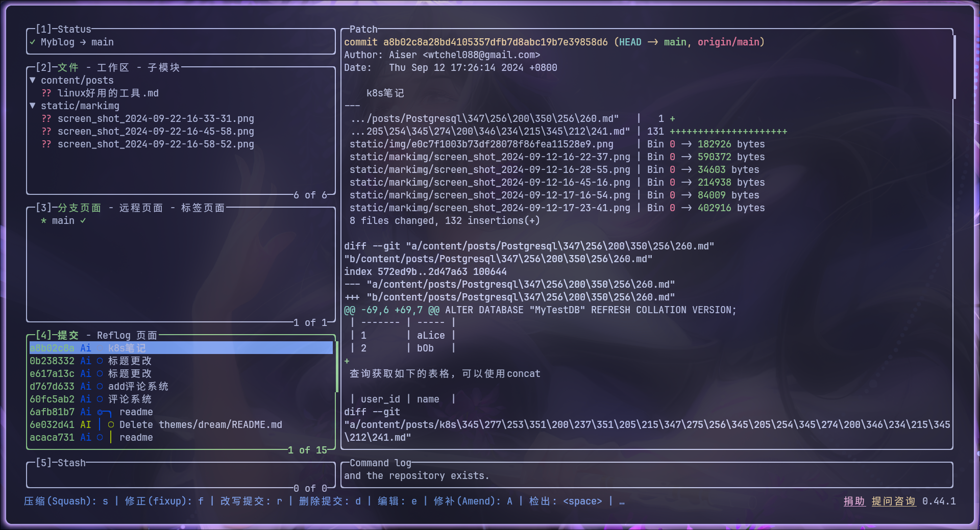The width and height of the screenshot is (980, 530).
Task: Click the asterisk marker beside main branch
Action: (44, 220)
